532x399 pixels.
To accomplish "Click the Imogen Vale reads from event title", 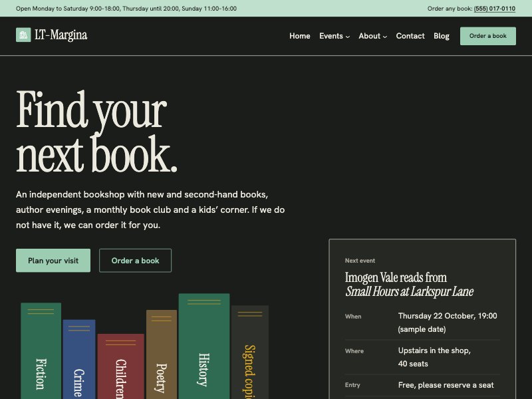I will click(x=410, y=285).
